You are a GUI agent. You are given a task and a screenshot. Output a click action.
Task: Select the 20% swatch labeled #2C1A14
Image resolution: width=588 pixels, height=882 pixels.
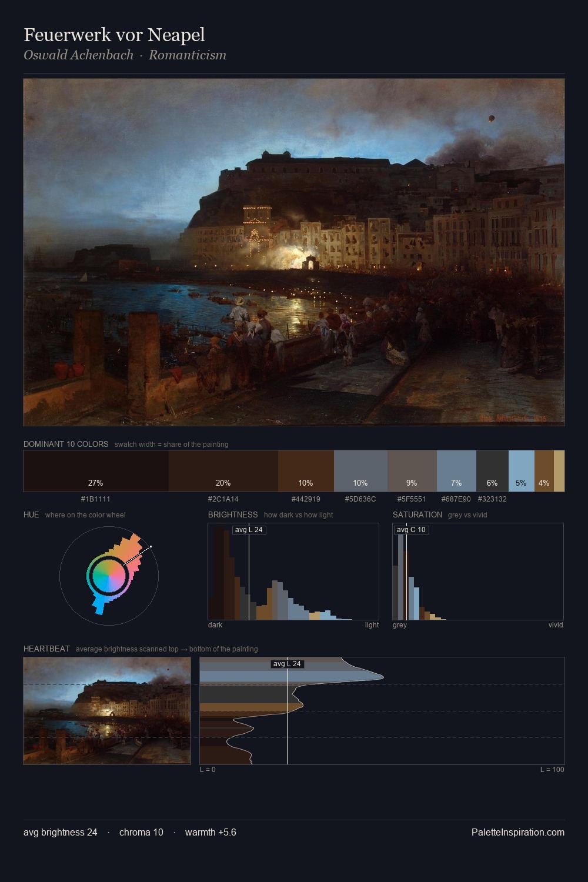(x=223, y=471)
